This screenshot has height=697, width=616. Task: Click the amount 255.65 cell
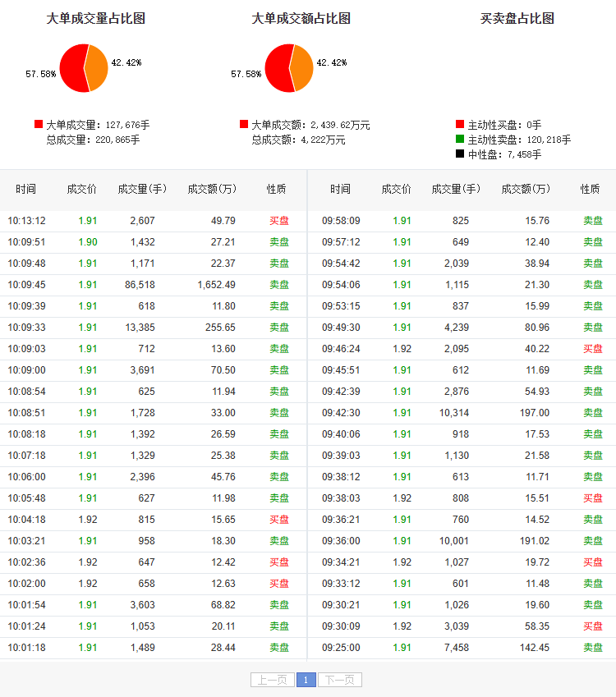point(220,328)
